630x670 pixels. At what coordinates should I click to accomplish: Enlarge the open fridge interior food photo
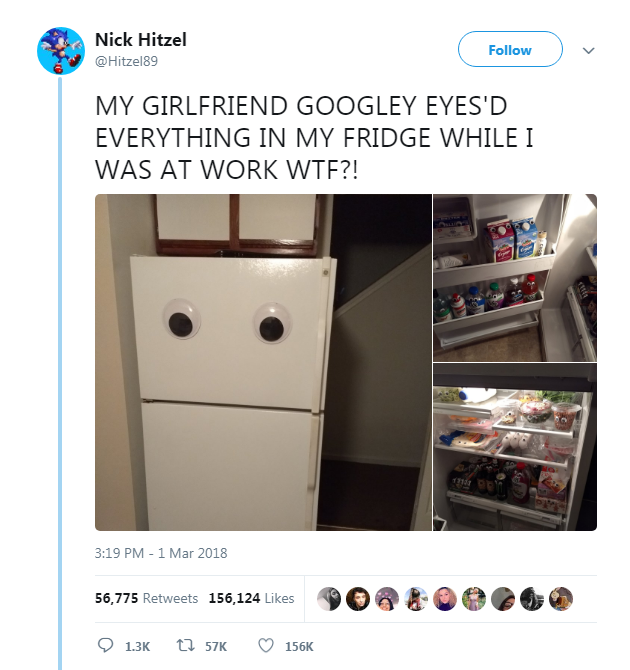coord(515,447)
